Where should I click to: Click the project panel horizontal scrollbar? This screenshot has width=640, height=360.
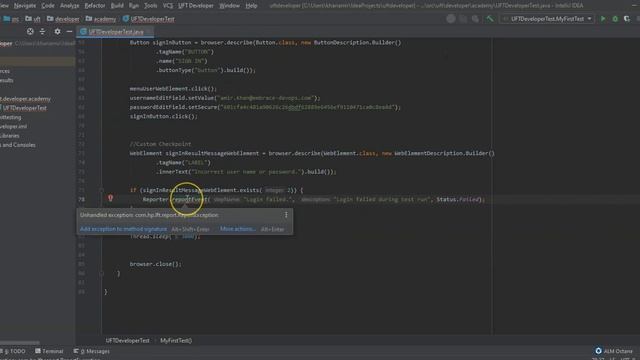[20, 343]
